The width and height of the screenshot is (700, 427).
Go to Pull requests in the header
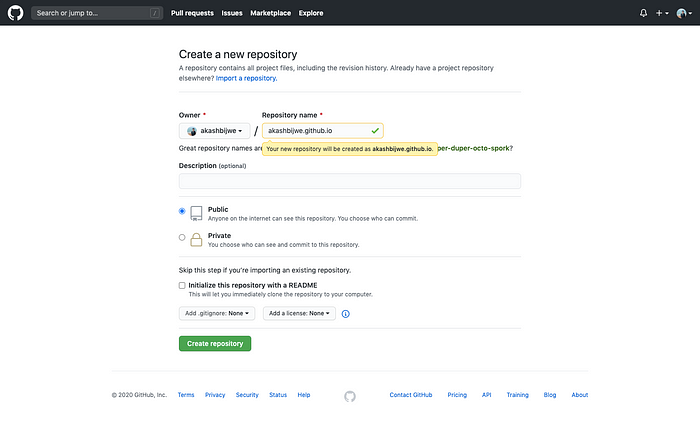(x=192, y=13)
